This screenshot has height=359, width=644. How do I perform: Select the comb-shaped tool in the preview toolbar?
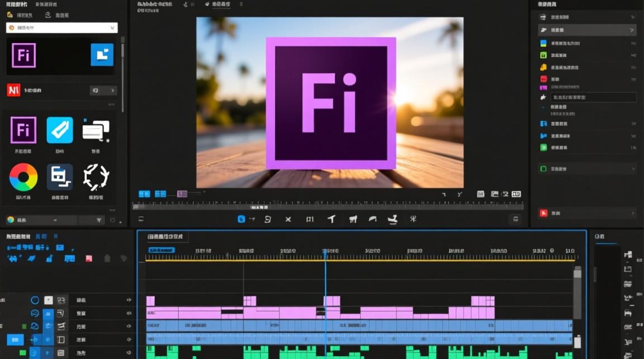[353, 219]
